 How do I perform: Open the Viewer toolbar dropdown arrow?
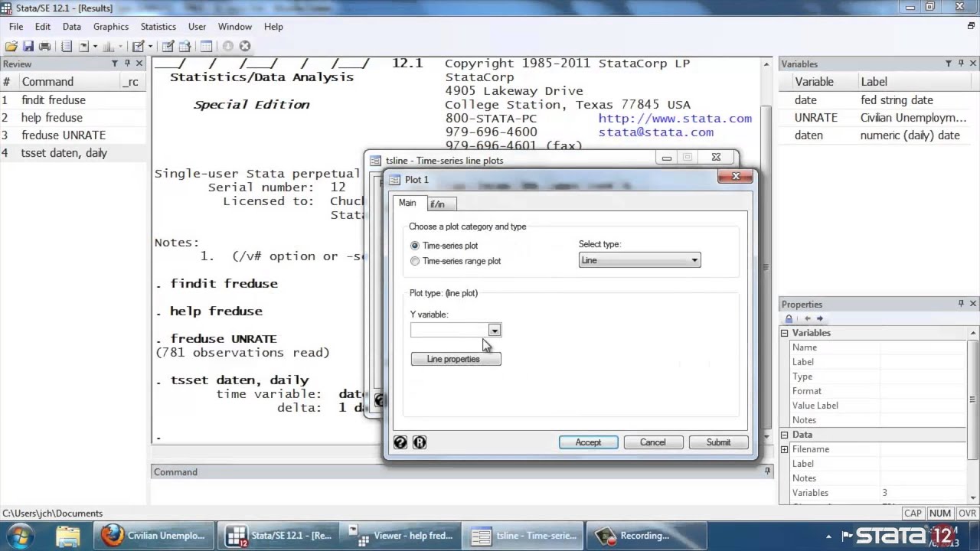(x=95, y=46)
